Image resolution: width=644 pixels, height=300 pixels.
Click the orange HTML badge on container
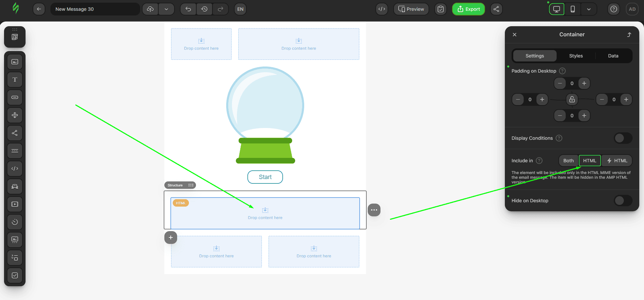[x=180, y=203]
